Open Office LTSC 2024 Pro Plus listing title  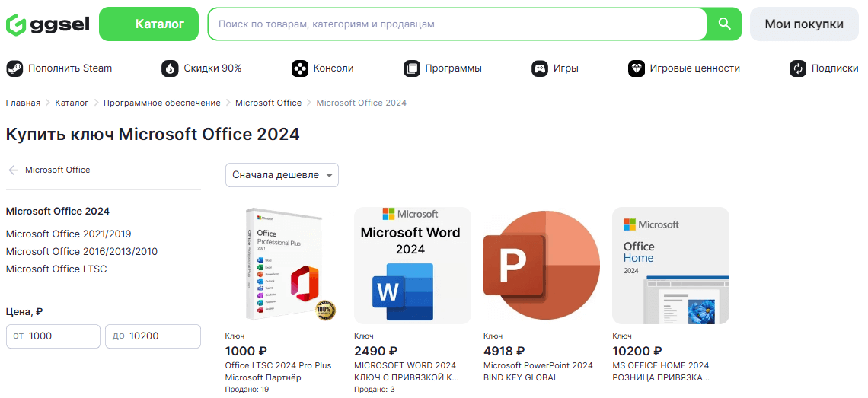tap(279, 371)
